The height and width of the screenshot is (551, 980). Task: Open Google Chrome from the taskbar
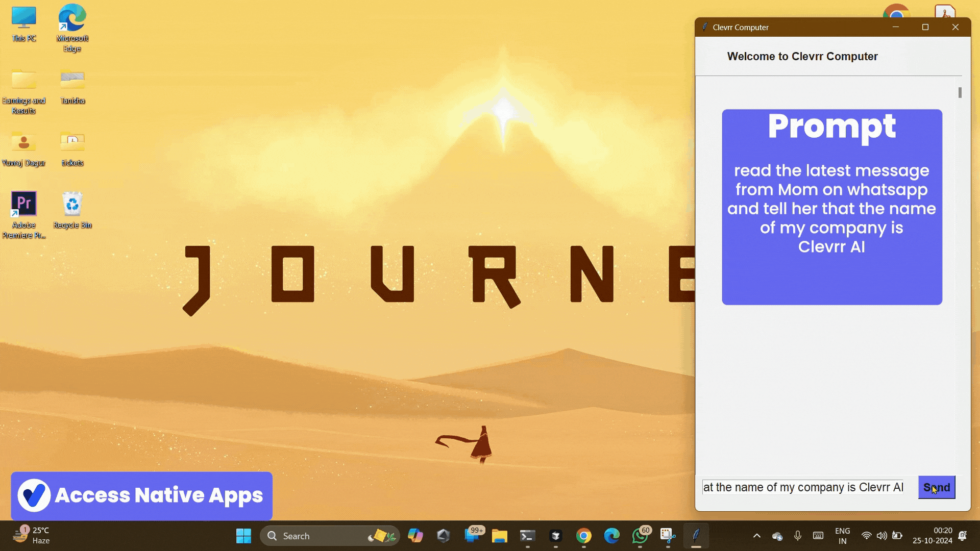583,536
